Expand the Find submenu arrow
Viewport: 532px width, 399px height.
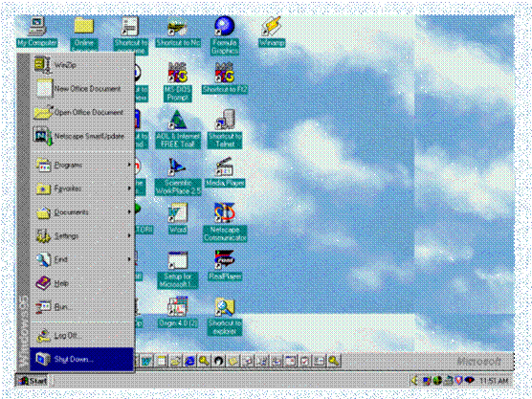(x=129, y=259)
